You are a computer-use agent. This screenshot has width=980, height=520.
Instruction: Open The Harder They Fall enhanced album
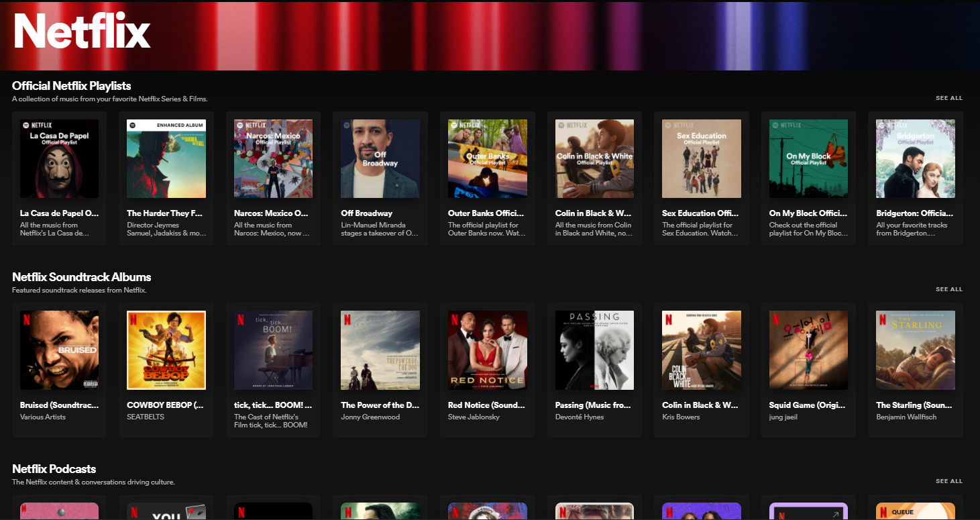pyautogui.click(x=166, y=159)
